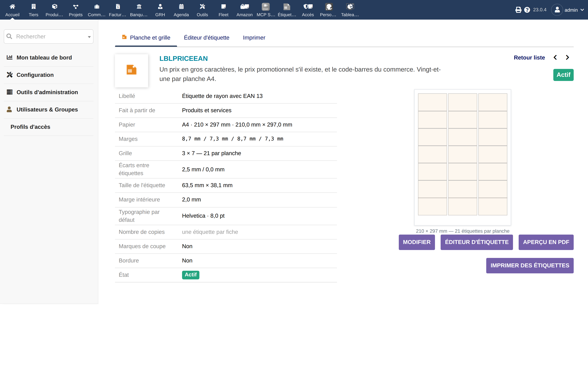Switch to Éditeur d'étiquette tab
Screen dimensions: 588x369
click(x=206, y=37)
